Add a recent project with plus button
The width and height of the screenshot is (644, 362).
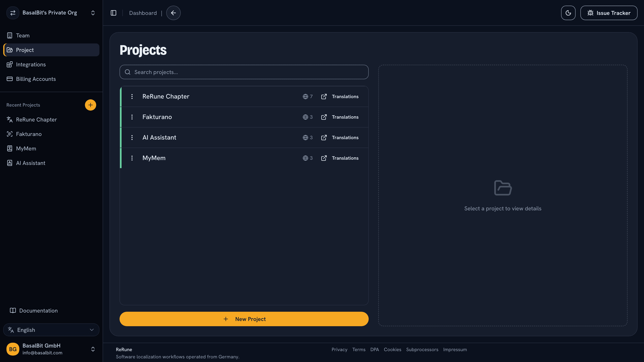coord(91,105)
